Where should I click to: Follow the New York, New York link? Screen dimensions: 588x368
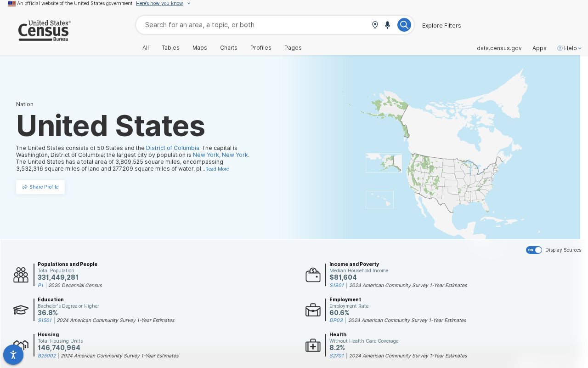(x=220, y=155)
